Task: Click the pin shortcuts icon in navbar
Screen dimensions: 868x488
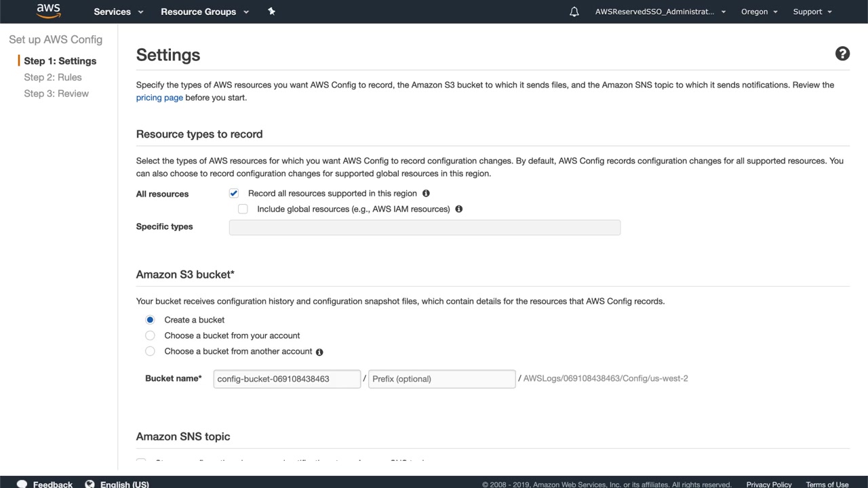Action: tap(271, 12)
